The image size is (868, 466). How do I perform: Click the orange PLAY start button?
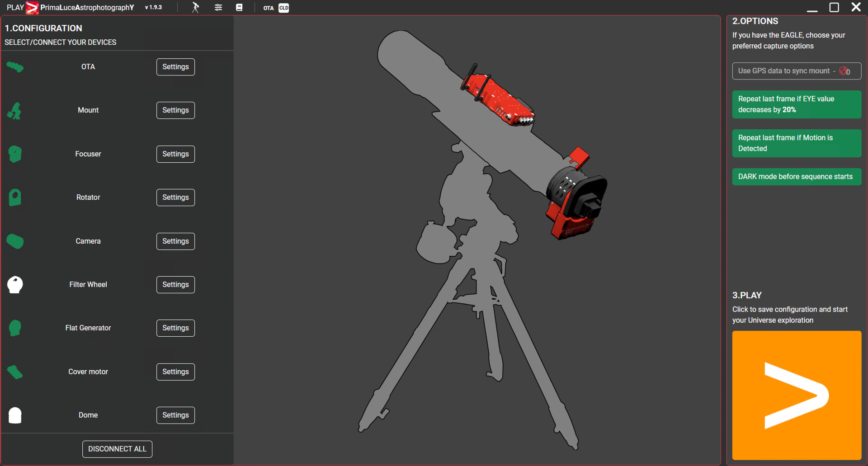click(797, 395)
